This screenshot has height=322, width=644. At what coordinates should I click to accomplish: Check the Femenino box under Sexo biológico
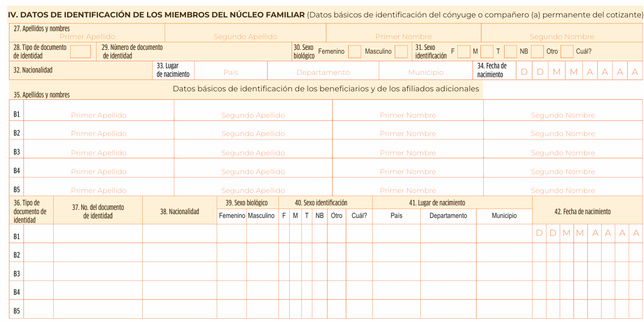(x=354, y=52)
